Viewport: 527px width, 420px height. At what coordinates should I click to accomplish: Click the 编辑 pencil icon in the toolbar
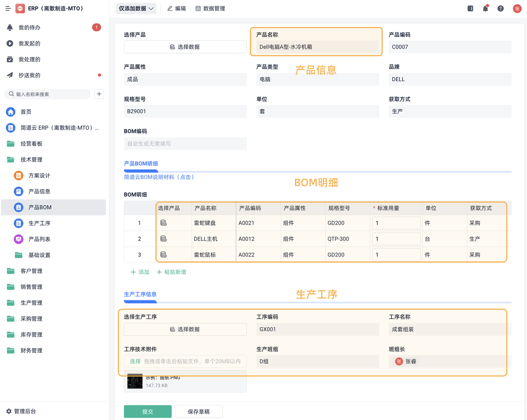coord(170,8)
